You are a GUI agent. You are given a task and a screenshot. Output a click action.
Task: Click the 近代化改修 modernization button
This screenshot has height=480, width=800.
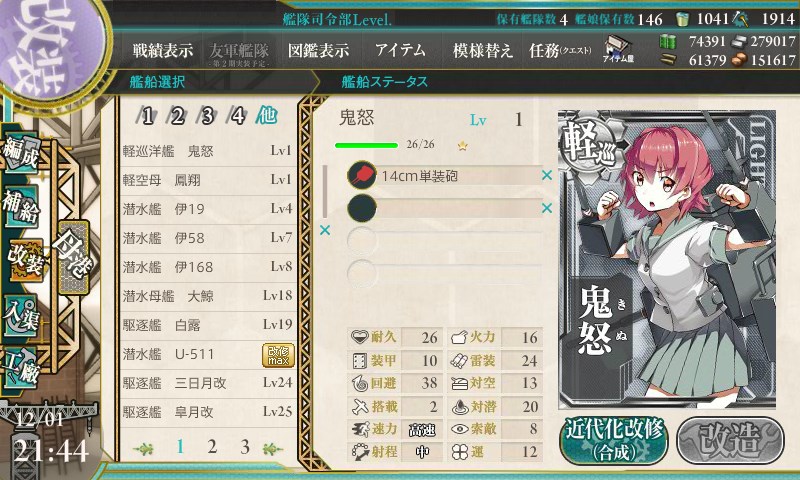point(613,440)
